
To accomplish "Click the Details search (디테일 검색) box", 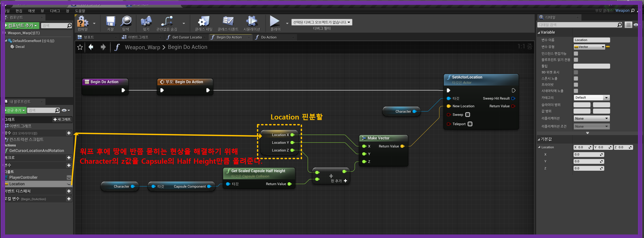I will click(x=579, y=25).
